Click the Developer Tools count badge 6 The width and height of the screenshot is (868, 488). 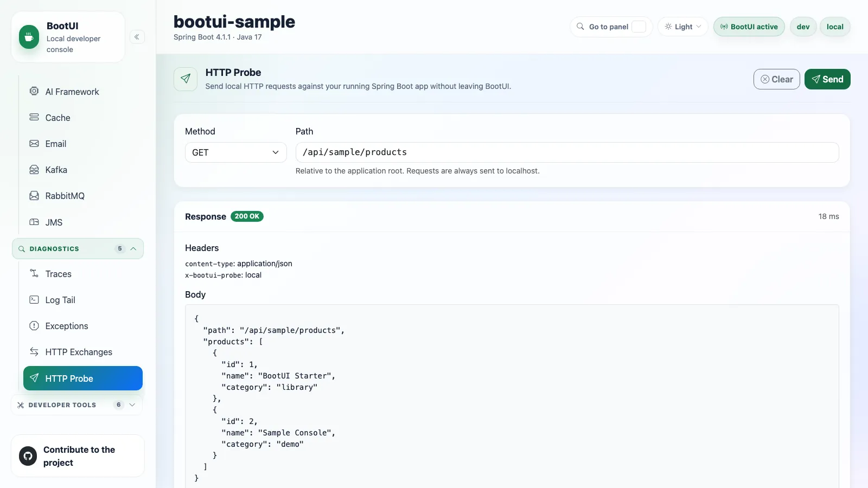[x=119, y=405]
